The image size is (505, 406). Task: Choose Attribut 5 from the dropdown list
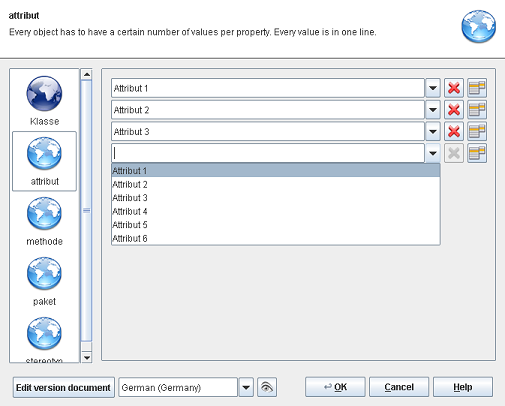click(276, 225)
